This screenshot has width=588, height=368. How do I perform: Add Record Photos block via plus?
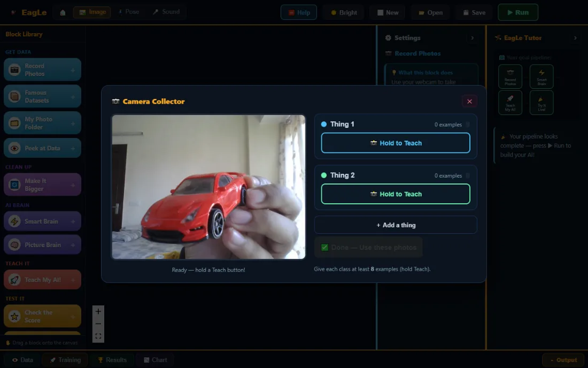(73, 70)
